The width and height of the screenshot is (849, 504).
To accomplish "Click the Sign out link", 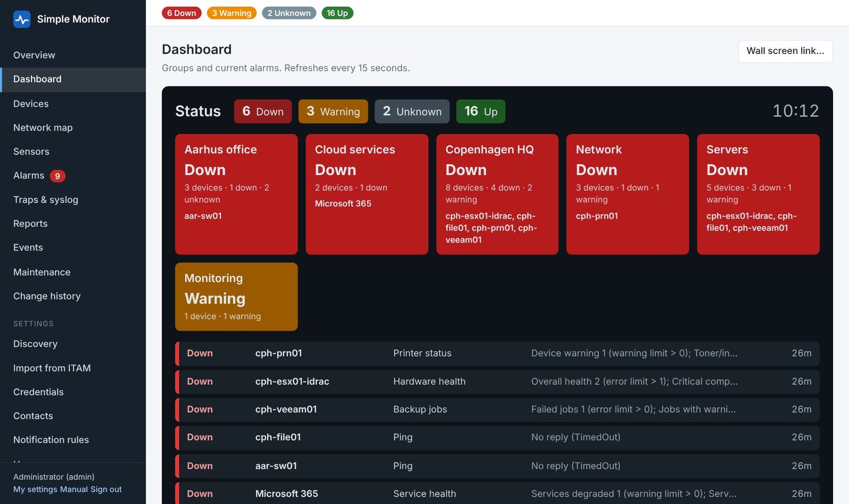I will pos(106,489).
